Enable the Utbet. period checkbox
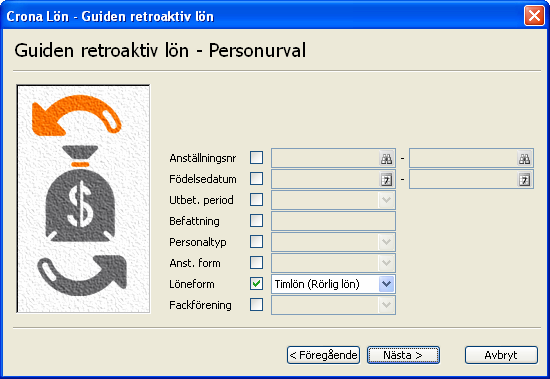 tap(256, 200)
